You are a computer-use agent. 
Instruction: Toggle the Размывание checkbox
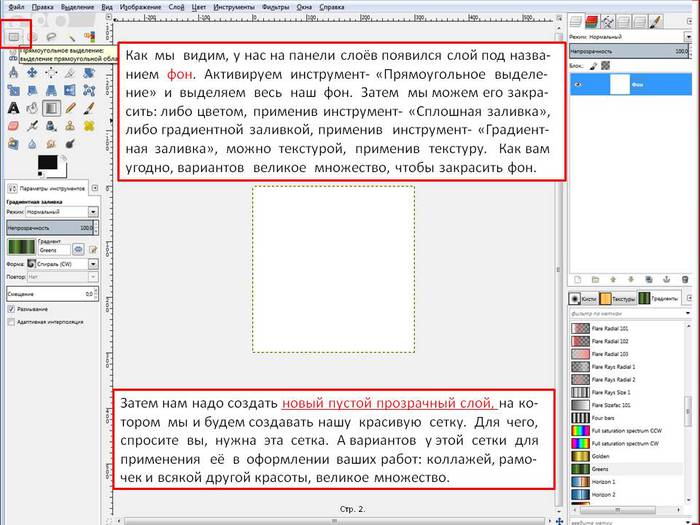tap(11, 309)
